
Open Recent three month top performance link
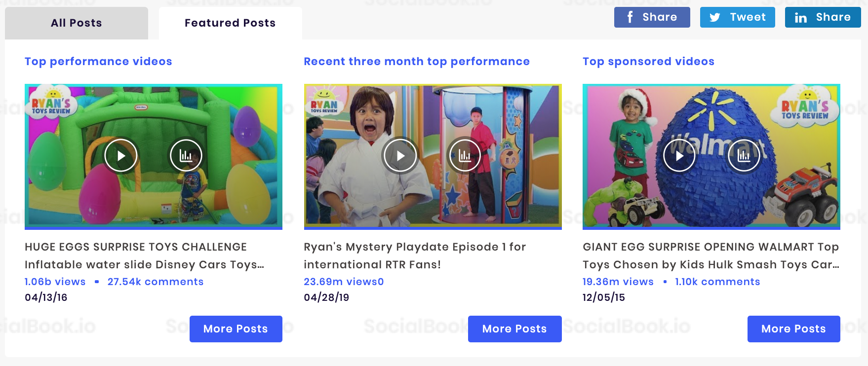[417, 62]
